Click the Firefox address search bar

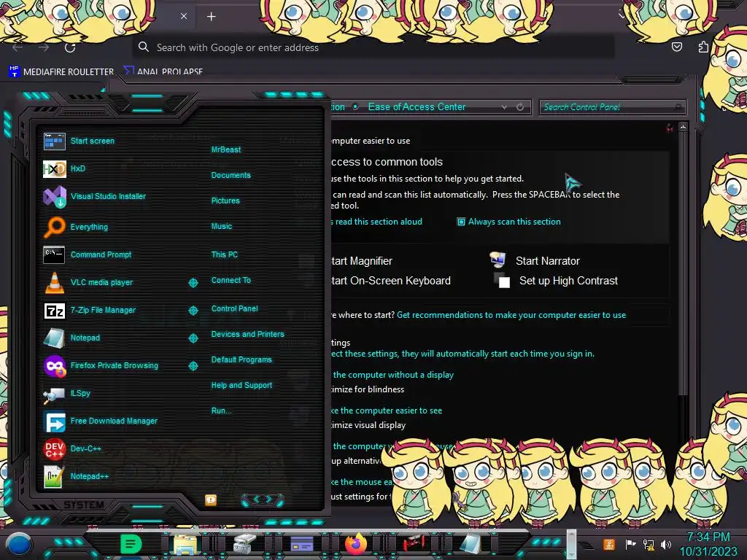click(373, 47)
